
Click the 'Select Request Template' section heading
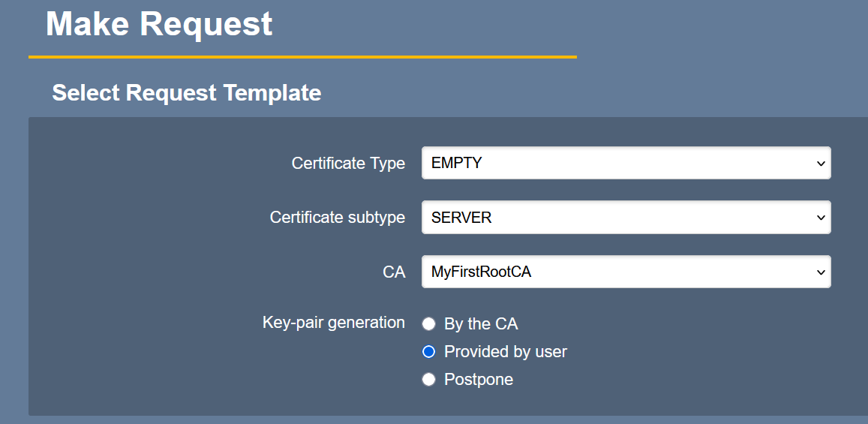pyautogui.click(x=186, y=93)
